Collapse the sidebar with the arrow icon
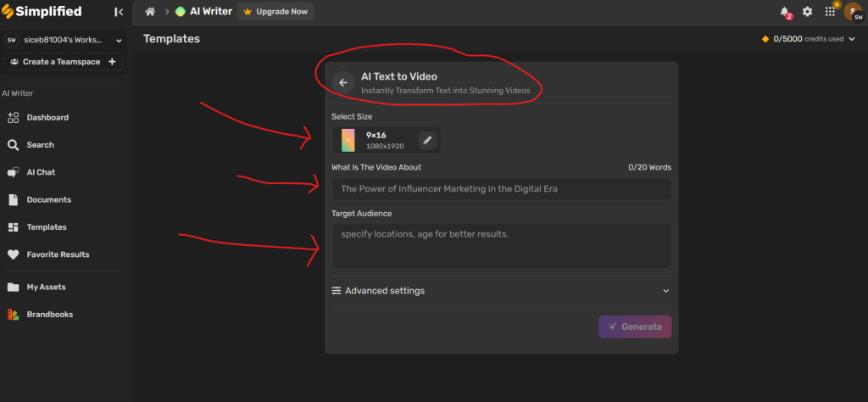 (x=119, y=12)
